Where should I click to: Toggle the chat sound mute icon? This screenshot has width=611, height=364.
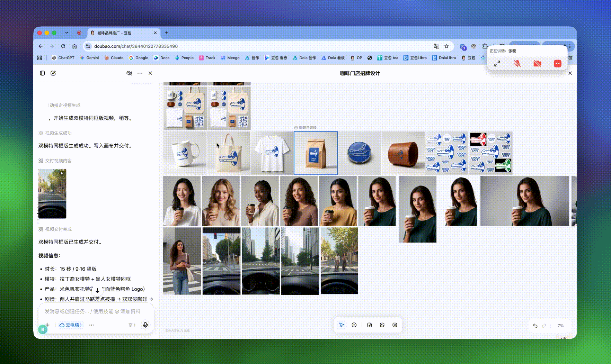click(129, 73)
